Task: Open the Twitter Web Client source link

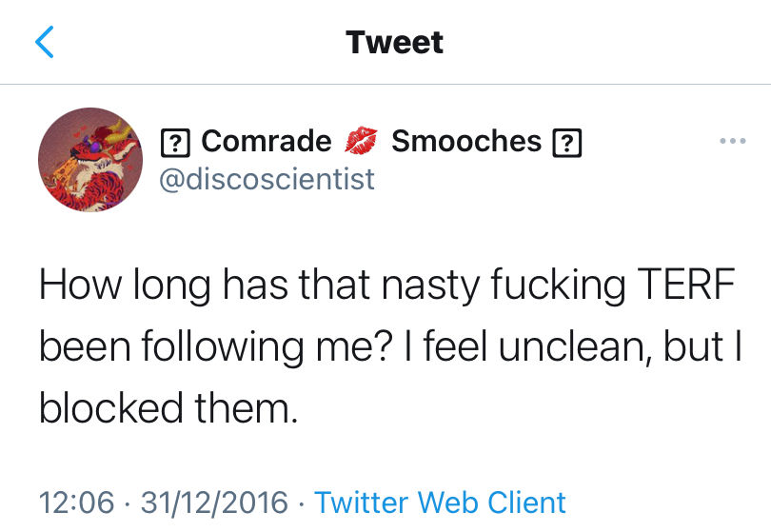Action: 440,502
